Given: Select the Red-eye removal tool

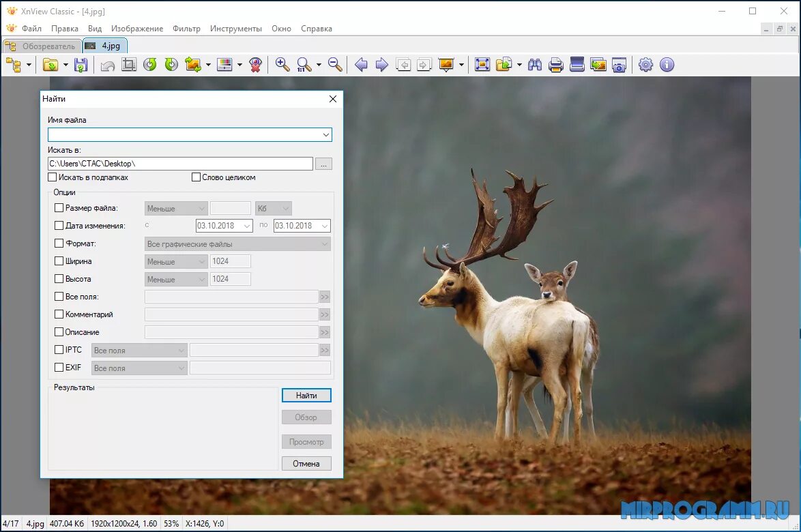Looking at the screenshot, I should point(255,65).
